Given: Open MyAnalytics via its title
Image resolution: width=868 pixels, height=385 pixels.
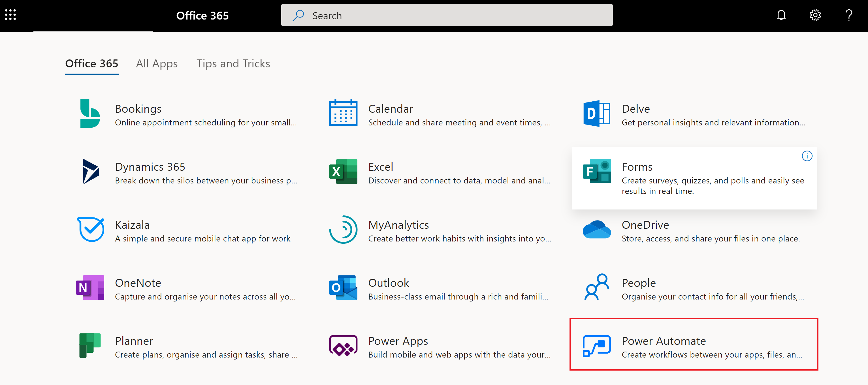Looking at the screenshot, I should 399,225.
